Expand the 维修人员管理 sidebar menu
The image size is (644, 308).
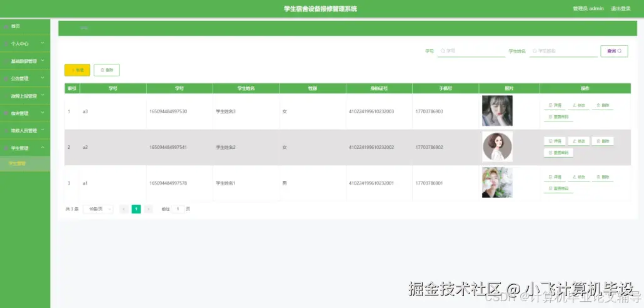(24, 130)
